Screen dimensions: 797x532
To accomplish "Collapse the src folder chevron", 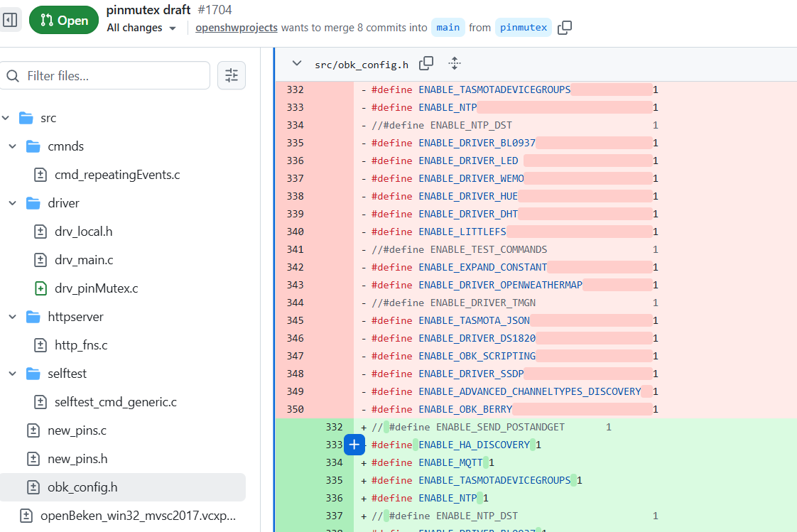I will (6, 118).
